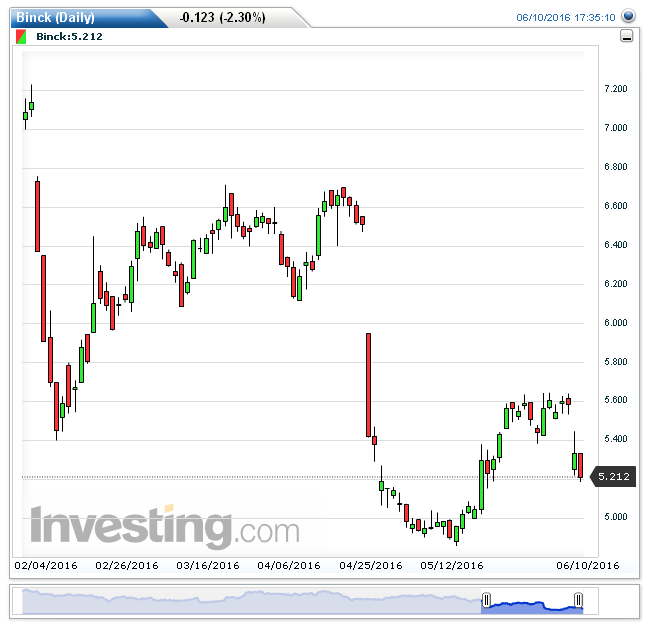Click the last red candle at 5.212

(581, 466)
